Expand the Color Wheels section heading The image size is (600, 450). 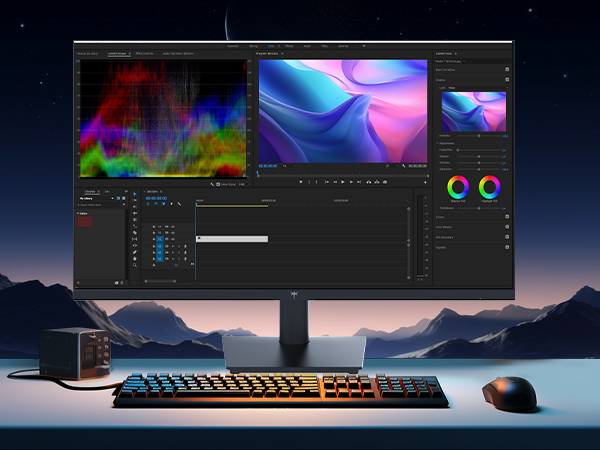click(444, 227)
